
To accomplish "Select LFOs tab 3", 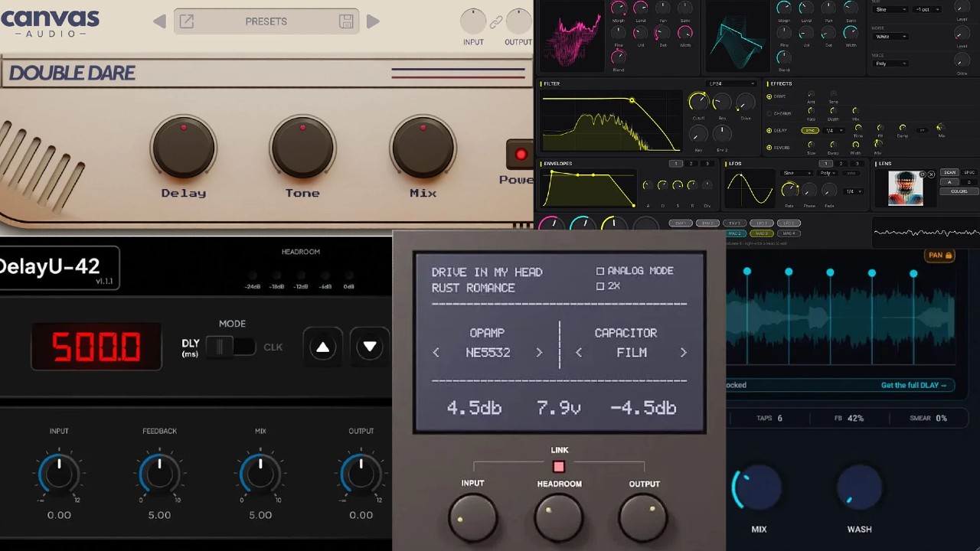I will tap(857, 164).
